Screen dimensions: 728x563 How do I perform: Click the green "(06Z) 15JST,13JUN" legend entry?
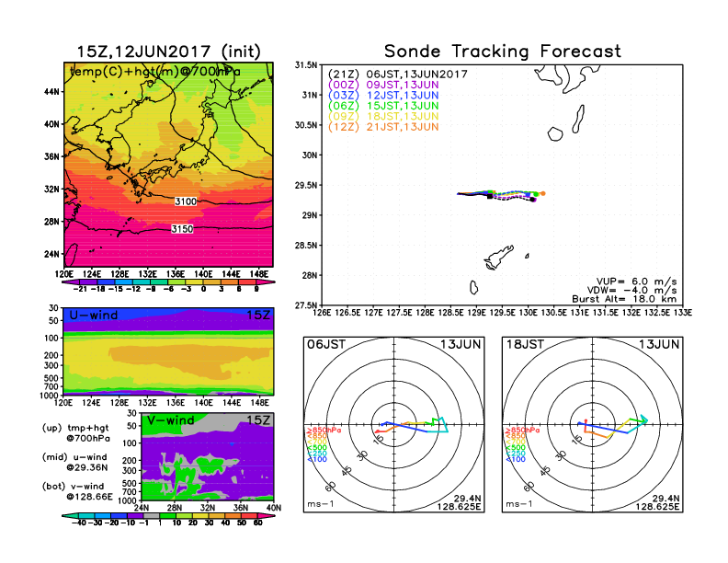[383, 106]
